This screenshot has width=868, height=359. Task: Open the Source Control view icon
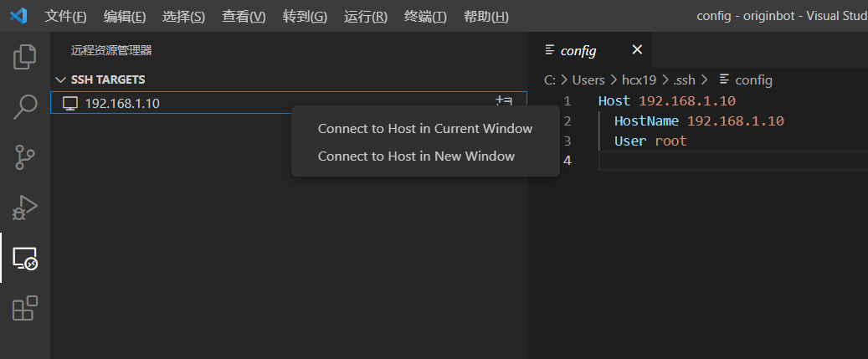(25, 156)
